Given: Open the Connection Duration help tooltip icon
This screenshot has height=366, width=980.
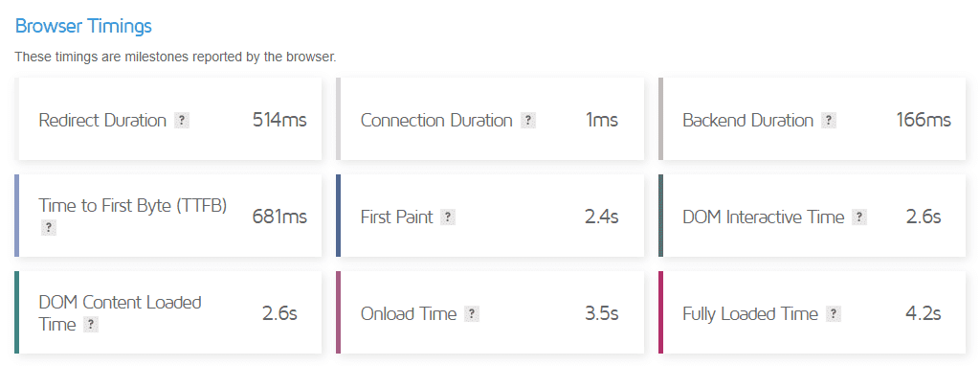Looking at the screenshot, I should [528, 121].
